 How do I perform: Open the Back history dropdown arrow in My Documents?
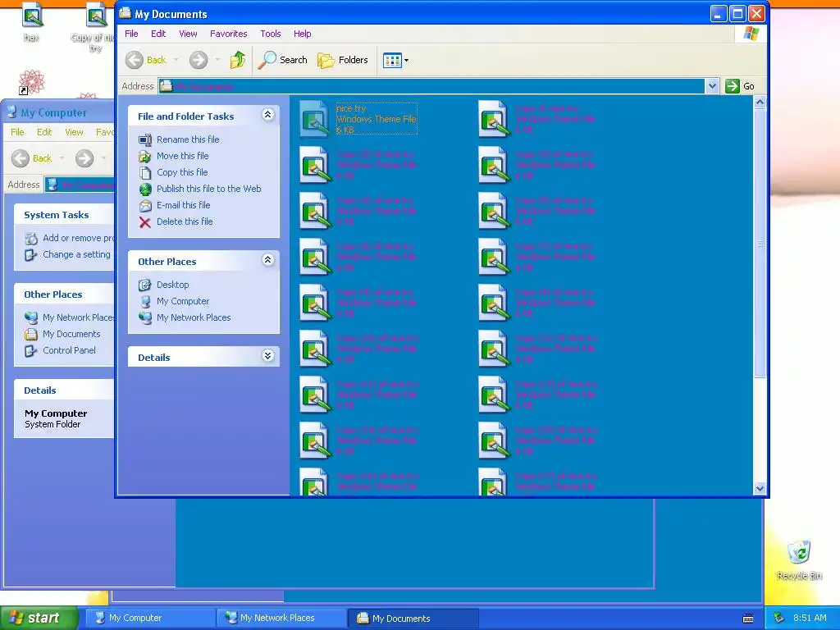(176, 60)
